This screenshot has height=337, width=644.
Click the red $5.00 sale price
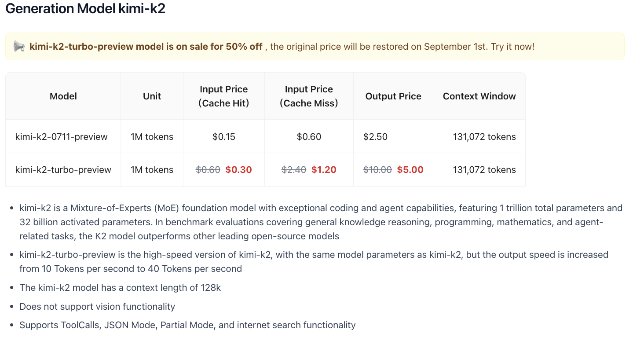[x=410, y=170]
